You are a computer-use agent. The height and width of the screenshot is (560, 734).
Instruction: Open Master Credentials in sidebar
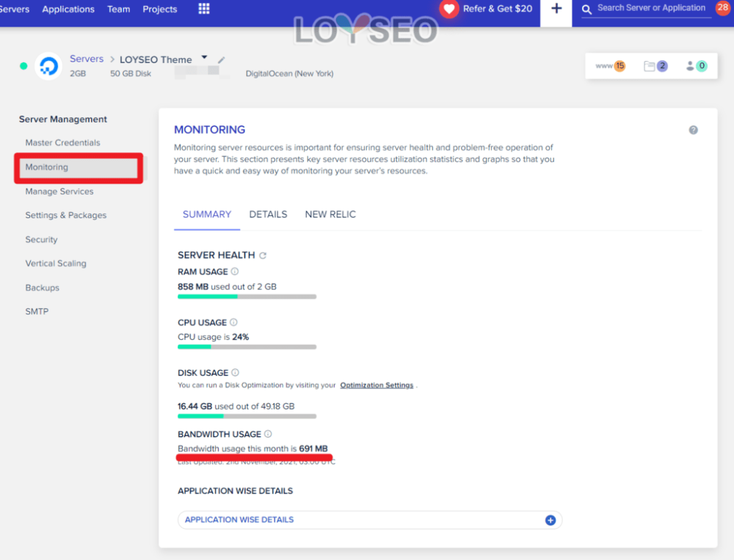click(x=62, y=143)
